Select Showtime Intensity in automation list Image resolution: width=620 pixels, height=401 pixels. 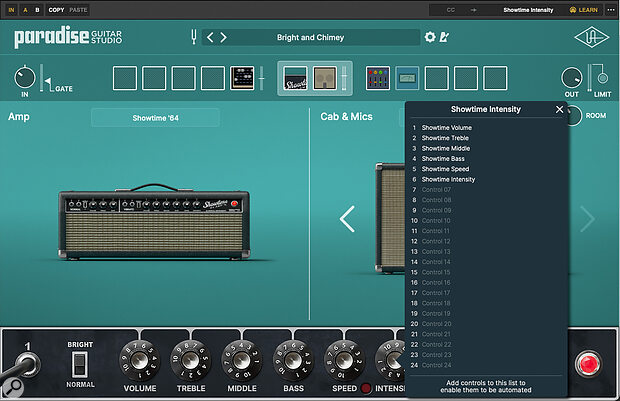[x=448, y=179]
